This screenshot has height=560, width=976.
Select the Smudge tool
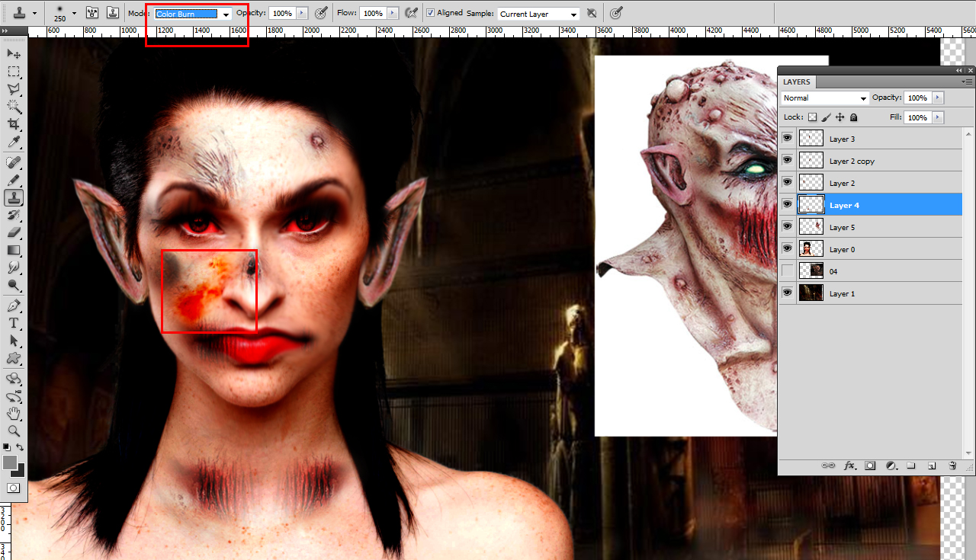[x=14, y=267]
